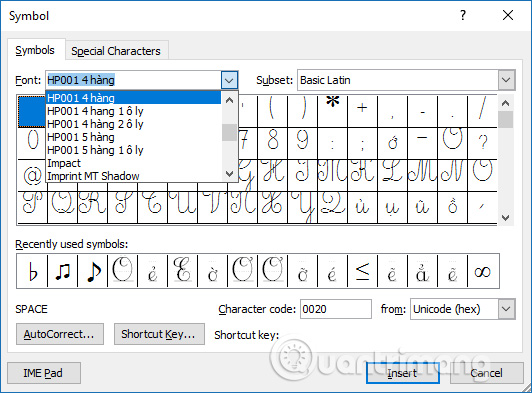The height and width of the screenshot is (393, 532).
Task: Pick the ả in recently used symbols
Action: click(x=422, y=271)
